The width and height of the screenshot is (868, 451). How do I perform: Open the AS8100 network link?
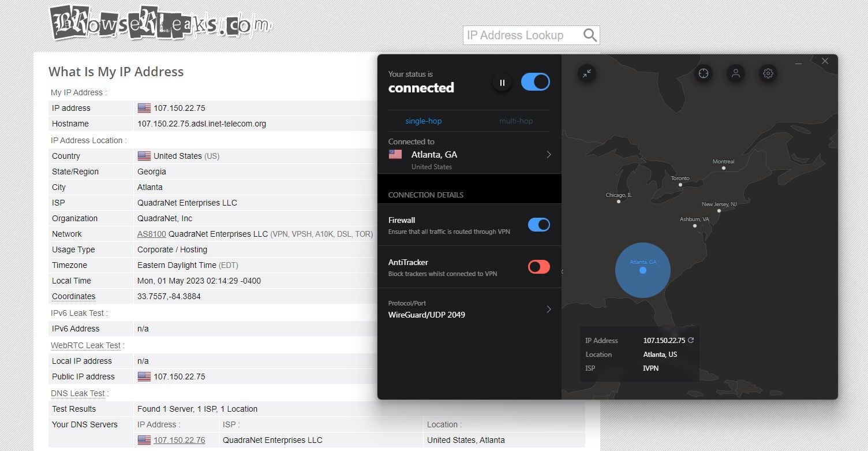click(152, 234)
